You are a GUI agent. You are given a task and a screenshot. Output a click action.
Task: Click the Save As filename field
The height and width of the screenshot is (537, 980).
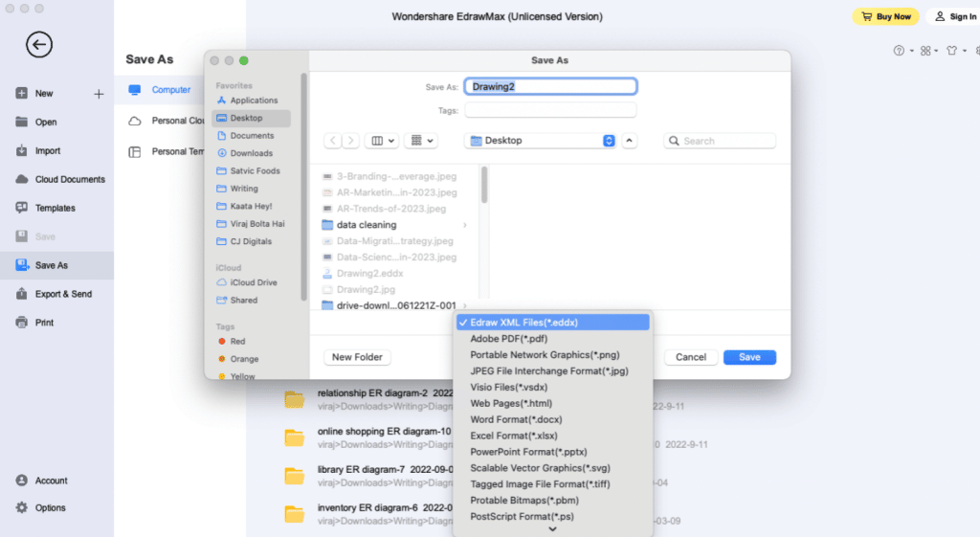click(x=550, y=86)
